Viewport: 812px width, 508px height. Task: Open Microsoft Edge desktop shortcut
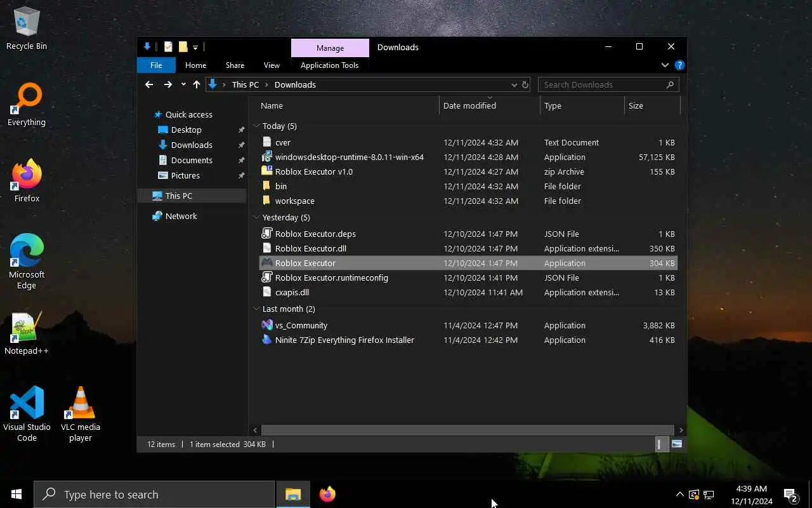pos(27,262)
